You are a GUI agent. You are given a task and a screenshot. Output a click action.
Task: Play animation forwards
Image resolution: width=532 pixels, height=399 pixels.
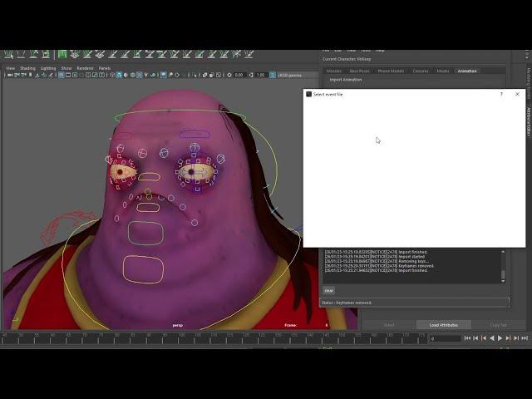500,338
